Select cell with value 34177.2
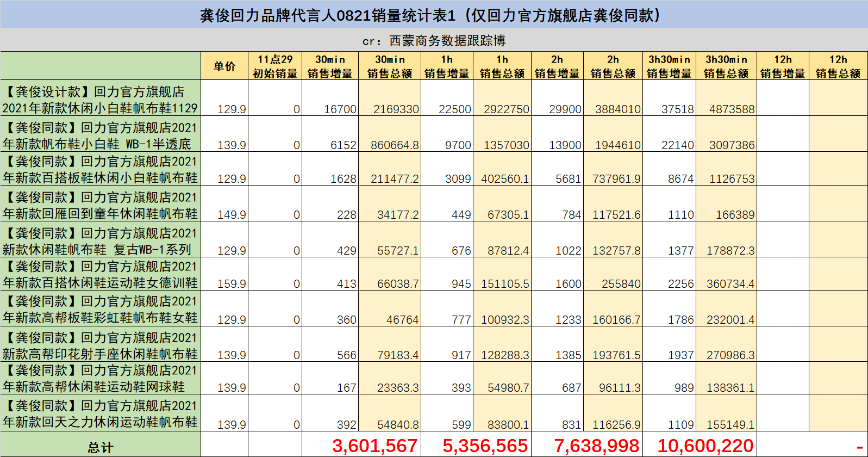Viewport: 868px width, 457px height. point(390,204)
